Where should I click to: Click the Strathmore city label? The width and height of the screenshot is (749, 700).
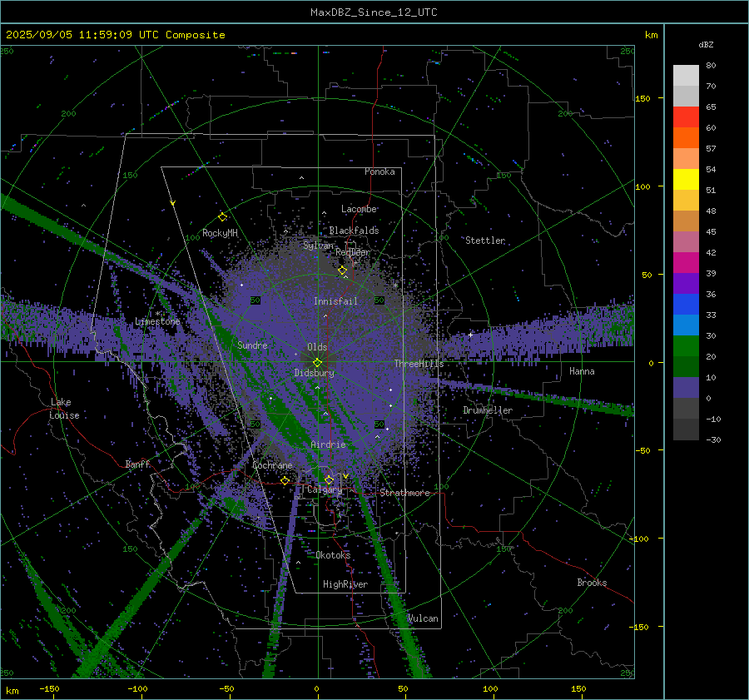coord(404,493)
